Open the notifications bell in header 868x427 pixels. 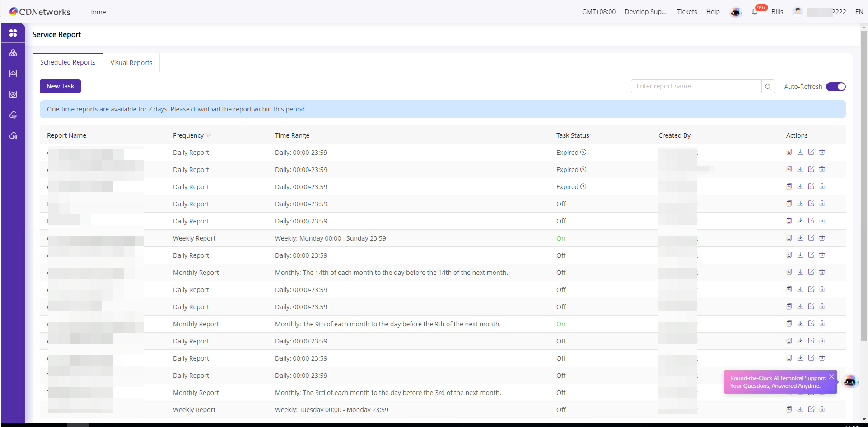point(755,12)
